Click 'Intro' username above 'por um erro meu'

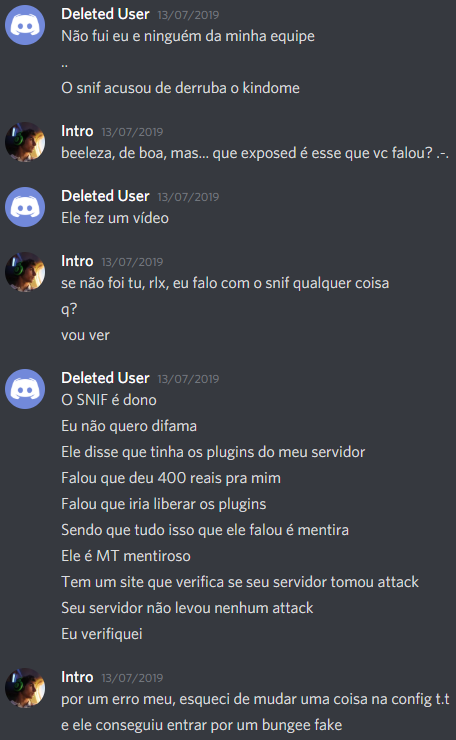coord(77,677)
